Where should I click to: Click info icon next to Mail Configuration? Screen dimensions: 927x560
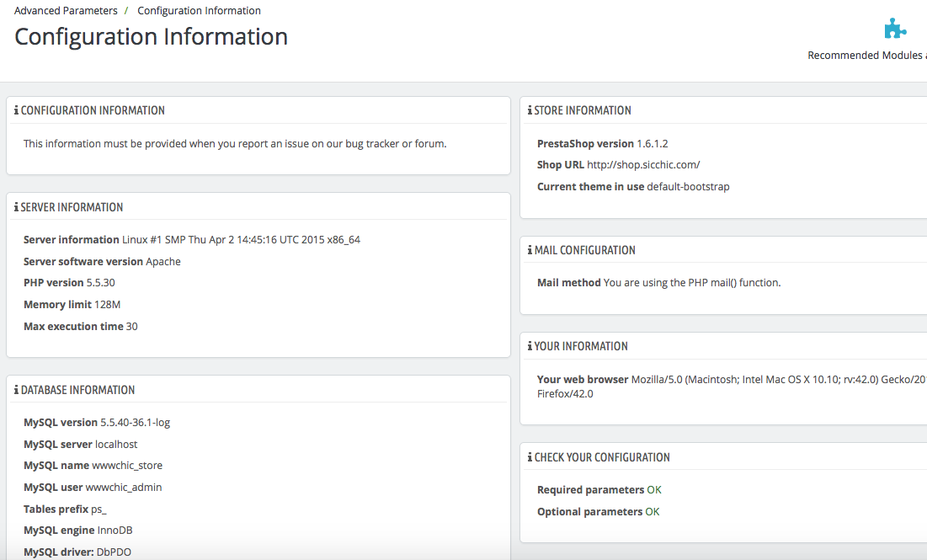click(530, 250)
